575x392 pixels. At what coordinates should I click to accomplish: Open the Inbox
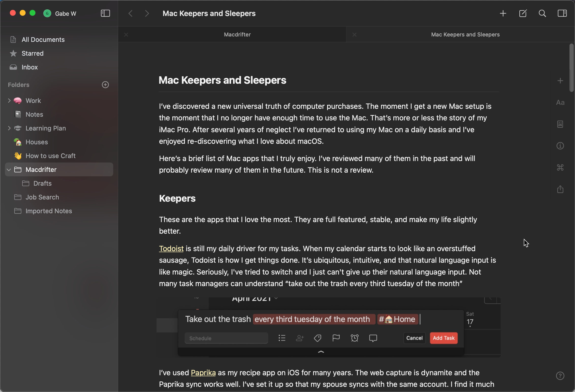pos(59,67)
